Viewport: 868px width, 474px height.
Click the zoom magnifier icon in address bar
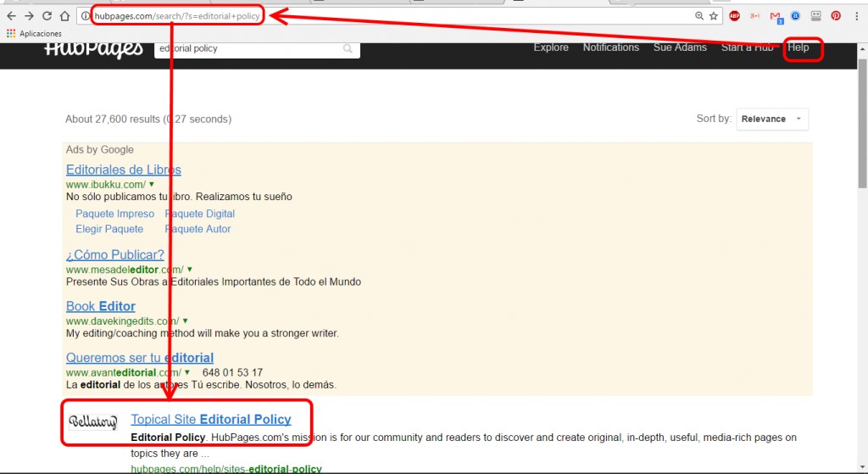pyautogui.click(x=699, y=16)
